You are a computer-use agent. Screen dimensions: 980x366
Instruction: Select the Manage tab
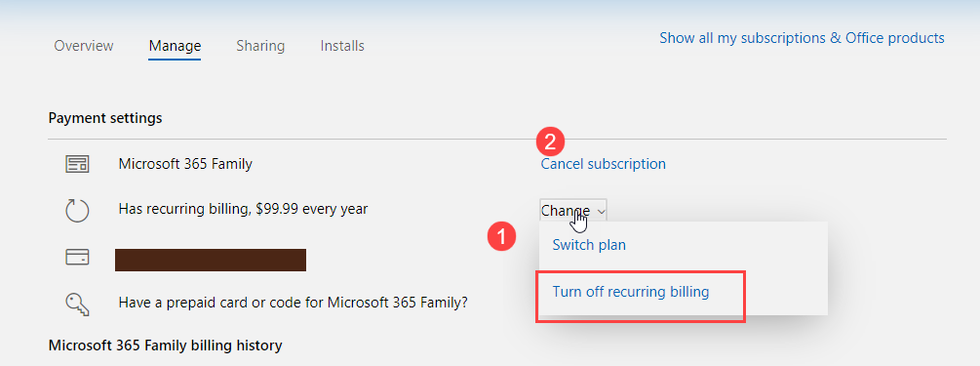[175, 46]
